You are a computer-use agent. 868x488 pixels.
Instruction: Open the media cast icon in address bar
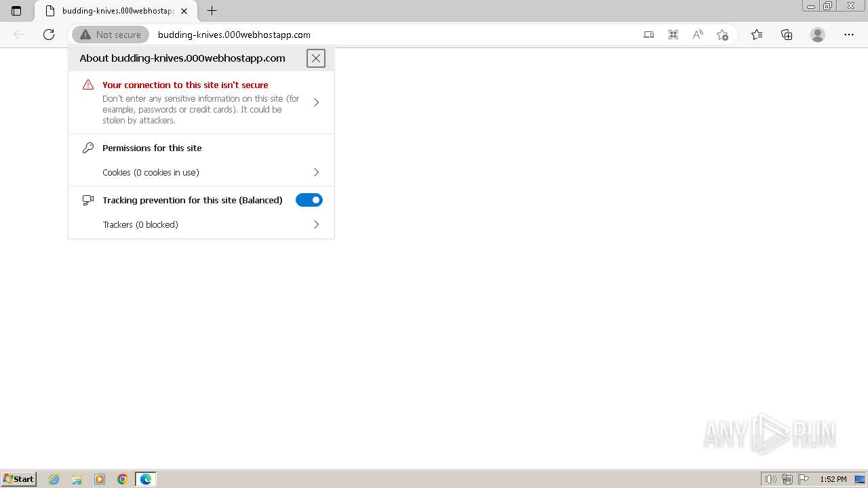[x=648, y=35]
